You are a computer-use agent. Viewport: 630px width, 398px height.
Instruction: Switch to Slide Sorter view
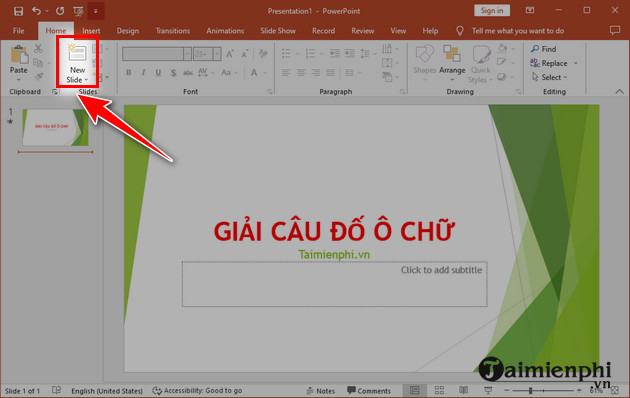click(x=440, y=390)
